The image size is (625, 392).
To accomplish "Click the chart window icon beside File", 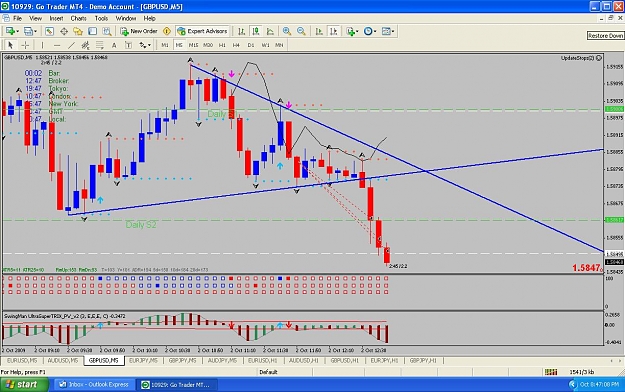I will [x=6, y=18].
